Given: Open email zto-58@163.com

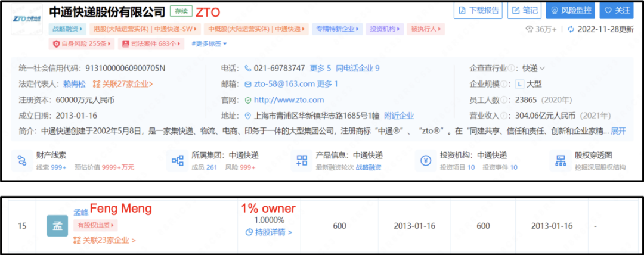Looking at the screenshot, I should (x=283, y=84).
